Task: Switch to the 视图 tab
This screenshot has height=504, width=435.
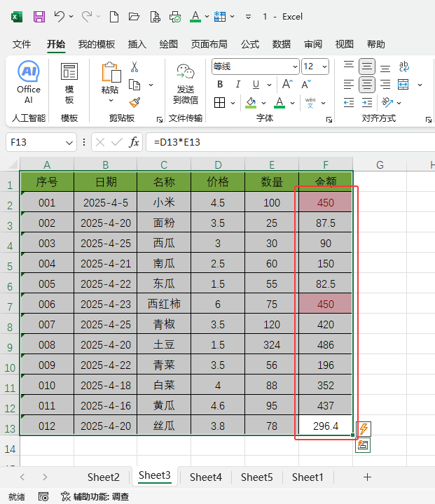Action: click(344, 44)
